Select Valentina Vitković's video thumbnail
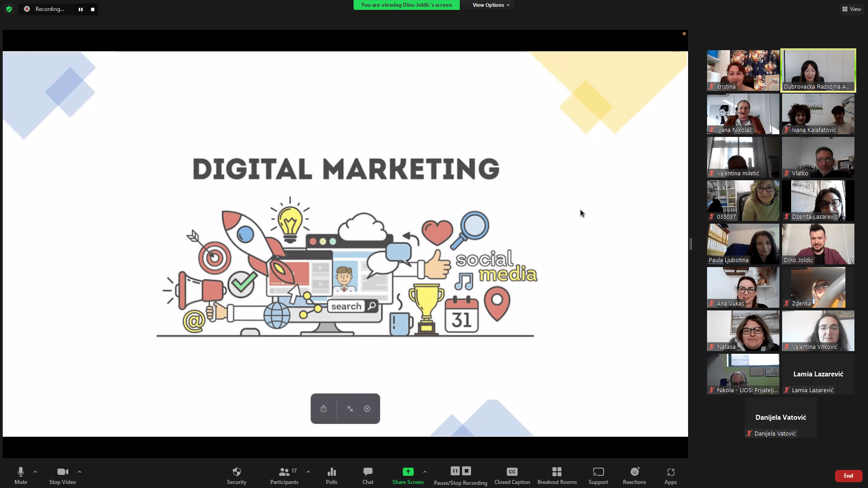This screenshot has width=868, height=488. tap(818, 330)
